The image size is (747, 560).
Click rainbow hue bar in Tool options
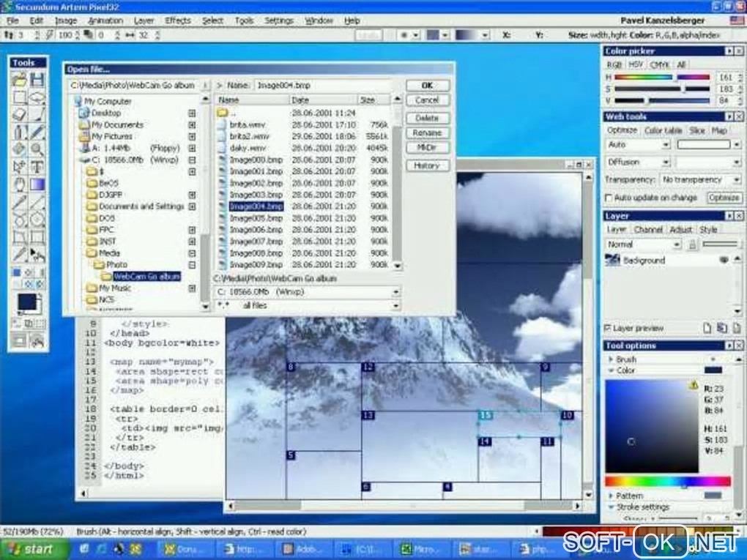point(667,482)
